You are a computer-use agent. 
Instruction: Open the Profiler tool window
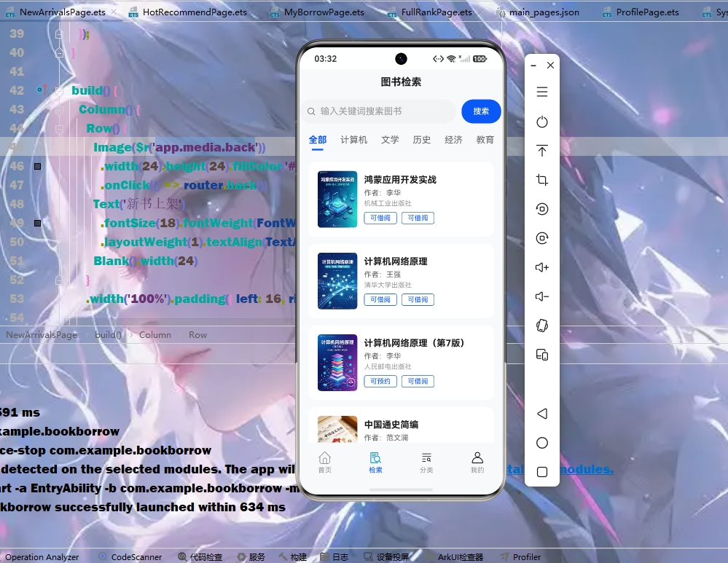(x=520, y=557)
